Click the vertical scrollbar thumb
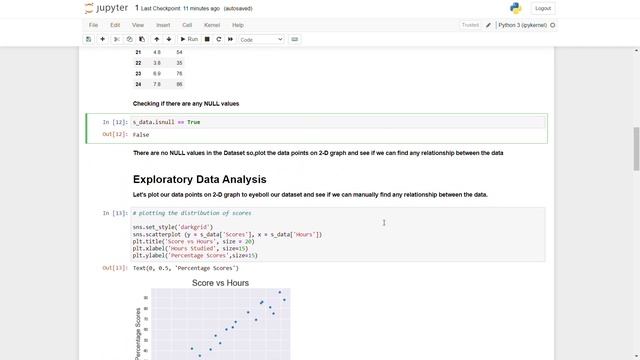Image resolution: width=640 pixels, height=360 pixels. click(x=636, y=149)
